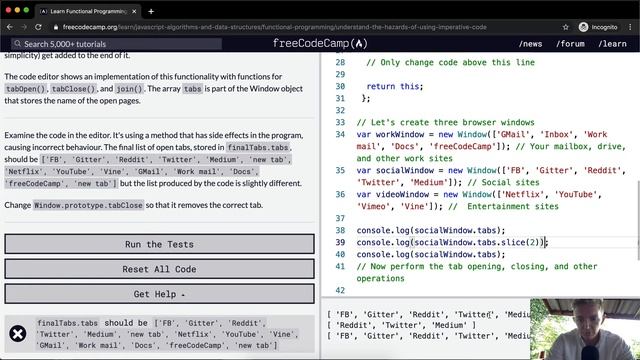Click line number 34 in editor
640x360 pixels.
click(x=340, y=134)
